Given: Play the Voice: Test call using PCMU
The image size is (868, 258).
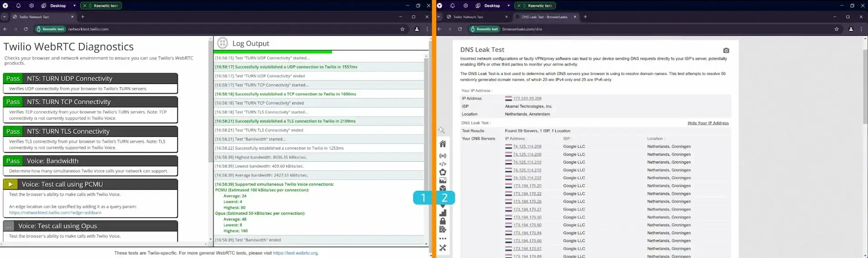Looking at the screenshot, I should [10, 184].
